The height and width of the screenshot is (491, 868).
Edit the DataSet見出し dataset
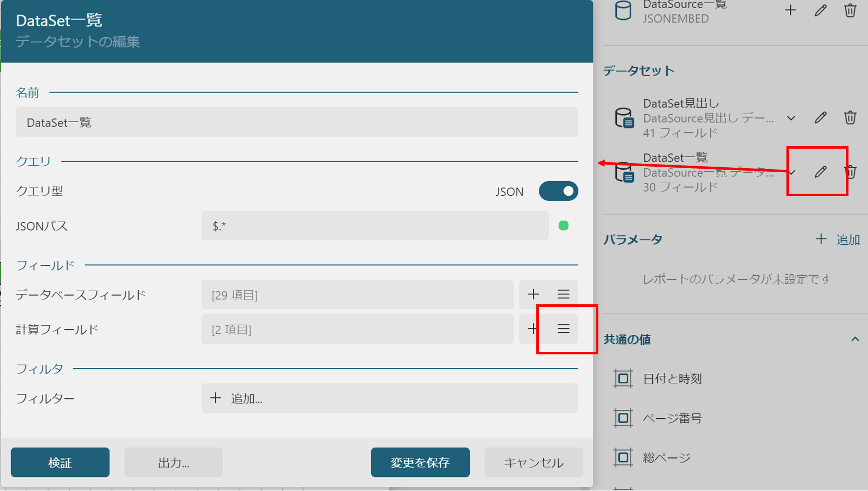[820, 118]
